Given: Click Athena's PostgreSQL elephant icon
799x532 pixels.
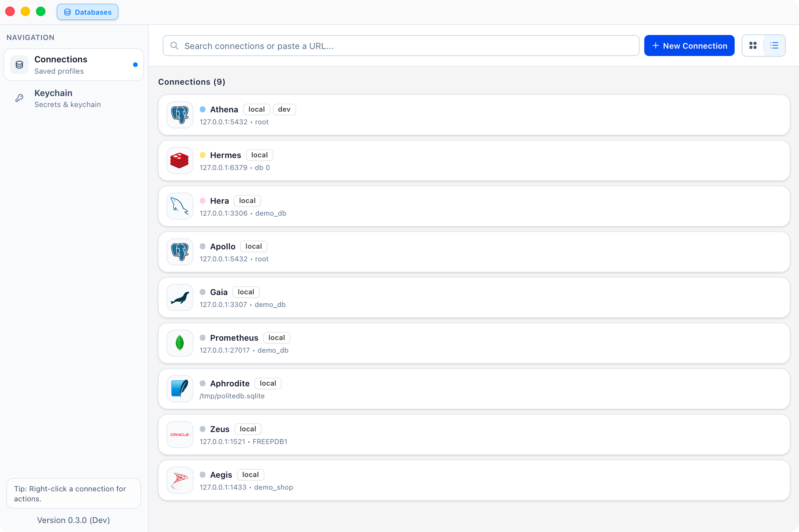Looking at the screenshot, I should click(x=180, y=115).
